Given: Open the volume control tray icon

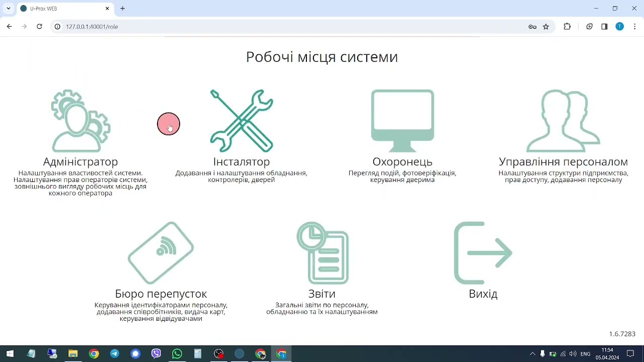Looking at the screenshot, I should (573, 354).
